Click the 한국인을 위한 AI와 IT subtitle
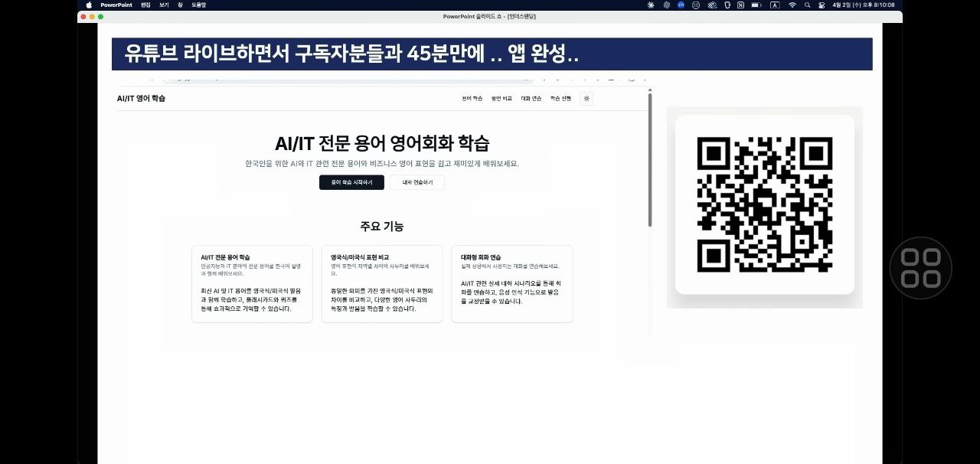 (382, 164)
